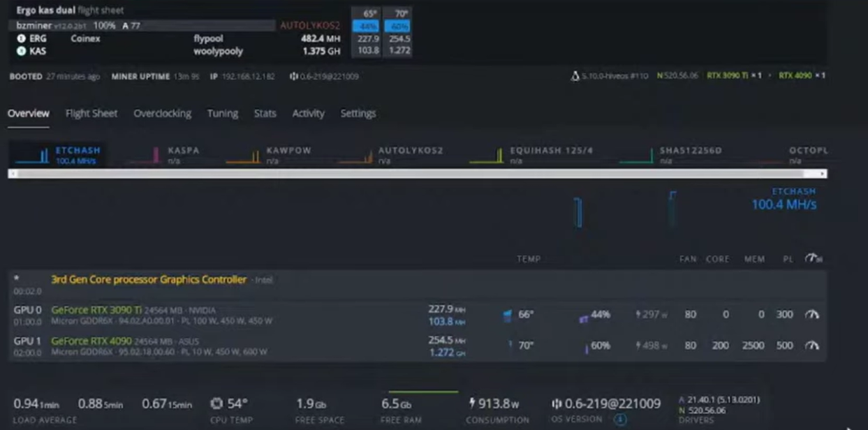Screen dimensions: 868x430
Task: Click the ETCHASH chart icon
Action: click(x=32, y=155)
